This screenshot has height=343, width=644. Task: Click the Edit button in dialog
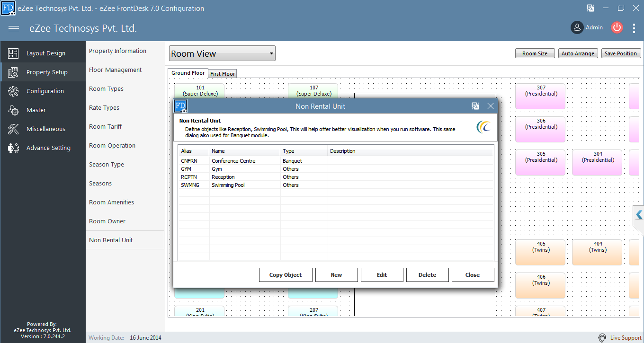point(382,275)
